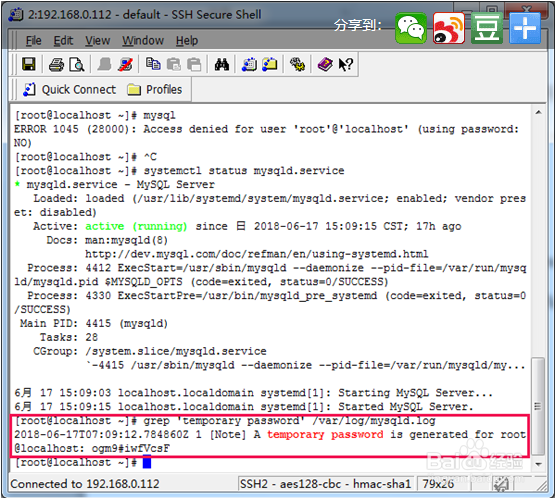The width and height of the screenshot is (557, 498).
Task: Click the first Paste toolbar icon
Action: pos(173,65)
